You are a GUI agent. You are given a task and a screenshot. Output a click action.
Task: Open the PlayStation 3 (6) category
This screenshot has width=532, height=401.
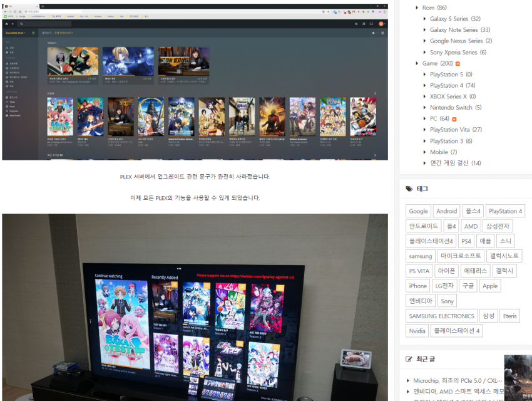[451, 141]
